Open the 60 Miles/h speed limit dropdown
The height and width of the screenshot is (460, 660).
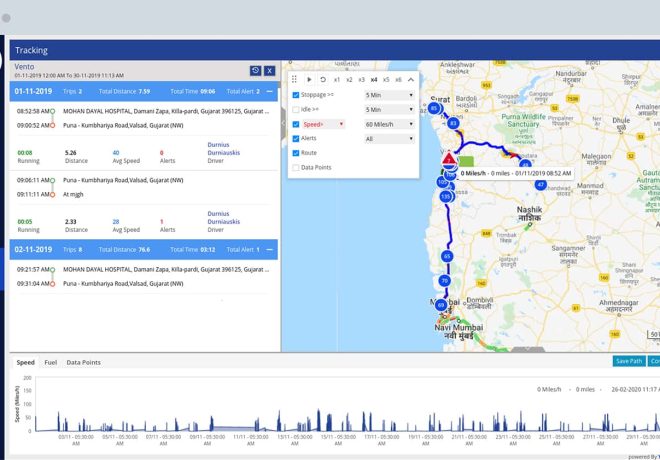[390, 124]
